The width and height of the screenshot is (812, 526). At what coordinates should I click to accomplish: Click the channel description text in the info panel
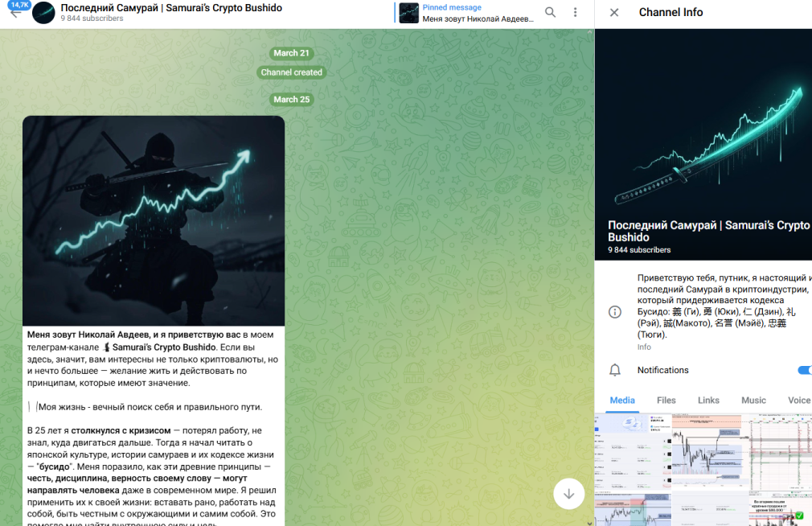coord(723,306)
